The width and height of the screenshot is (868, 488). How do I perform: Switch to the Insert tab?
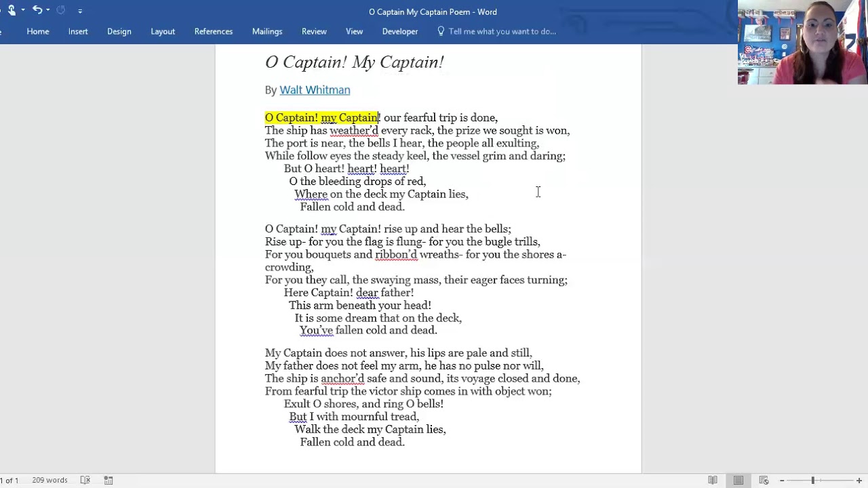(78, 31)
